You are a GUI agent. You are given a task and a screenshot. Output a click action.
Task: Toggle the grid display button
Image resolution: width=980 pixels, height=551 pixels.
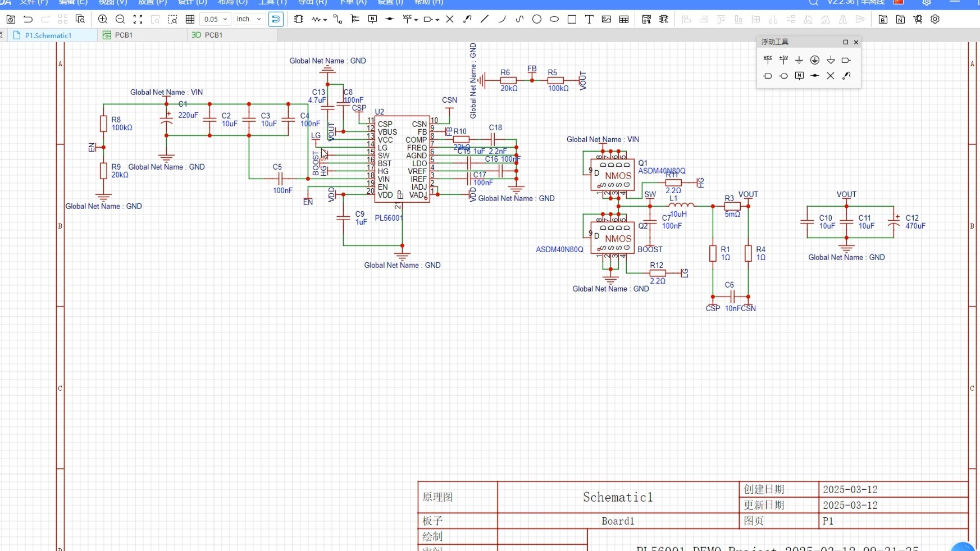coord(190,19)
